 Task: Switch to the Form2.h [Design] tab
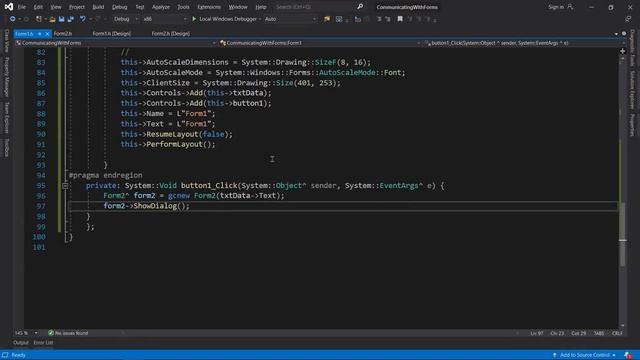(x=171, y=33)
